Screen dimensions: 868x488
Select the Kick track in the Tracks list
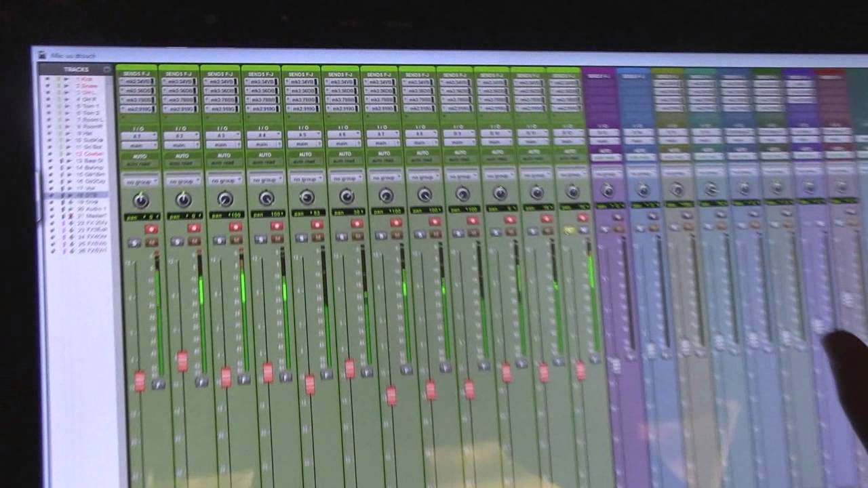point(88,79)
